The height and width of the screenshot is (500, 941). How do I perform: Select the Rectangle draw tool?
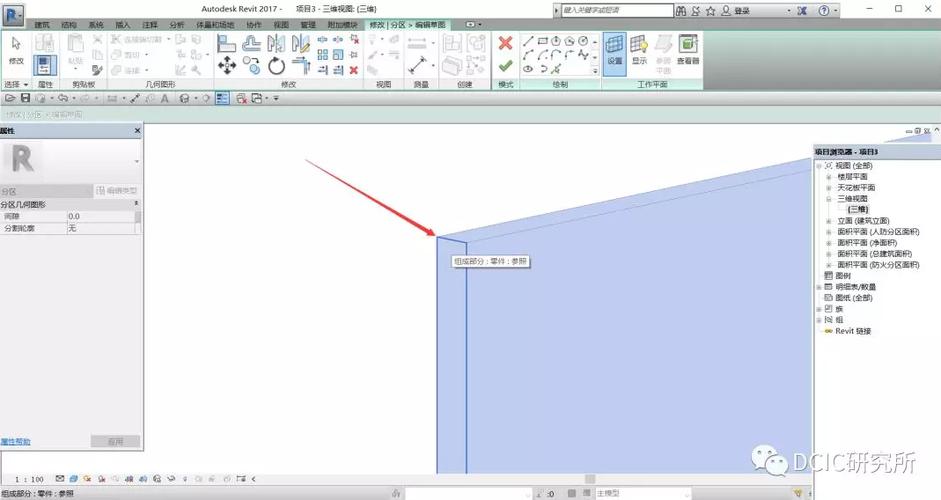point(542,41)
